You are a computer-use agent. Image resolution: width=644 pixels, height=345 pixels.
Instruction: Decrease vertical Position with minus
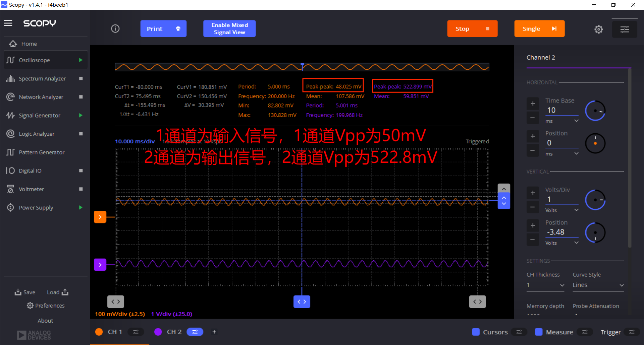[x=533, y=240]
